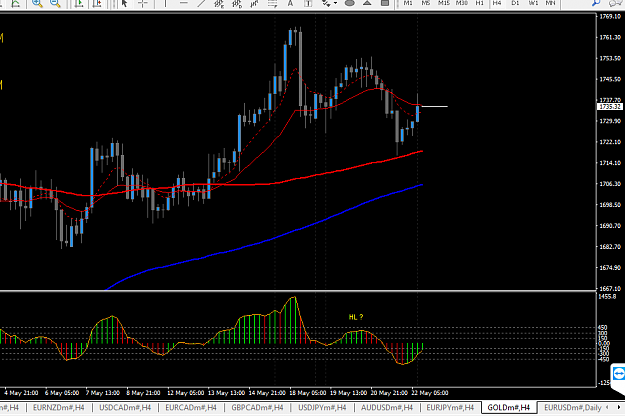
Task: Switch to MN monthly timeframe
Action: [x=550, y=3]
